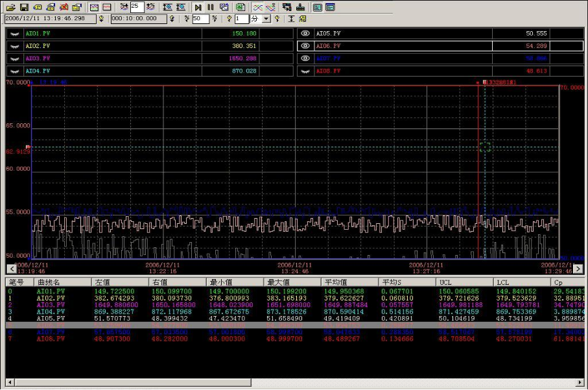Click the 曲线名 column header
Image resolution: width=588 pixels, height=390 pixels.
tap(49, 282)
